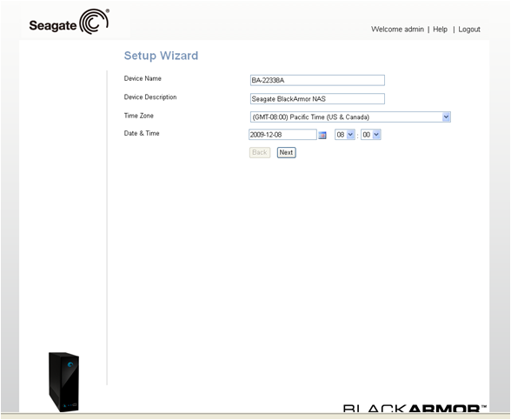Viewport: 511px width, 420px height.
Task: Click the black NAS device image
Action: (64, 382)
